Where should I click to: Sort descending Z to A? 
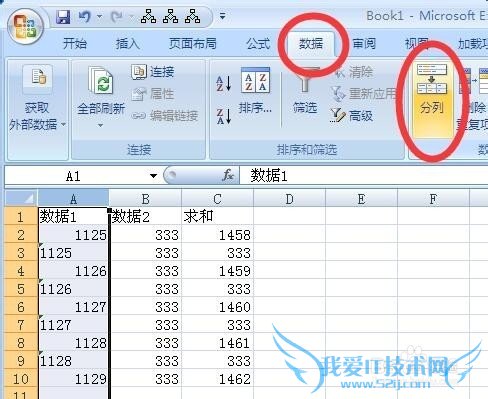click(x=224, y=116)
